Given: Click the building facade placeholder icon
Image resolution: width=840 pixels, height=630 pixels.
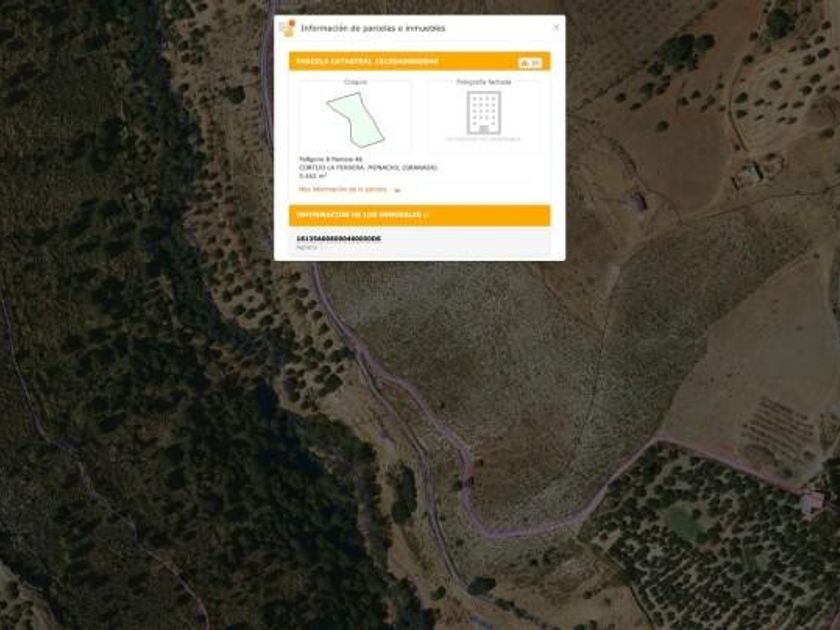Looking at the screenshot, I should point(484,113).
